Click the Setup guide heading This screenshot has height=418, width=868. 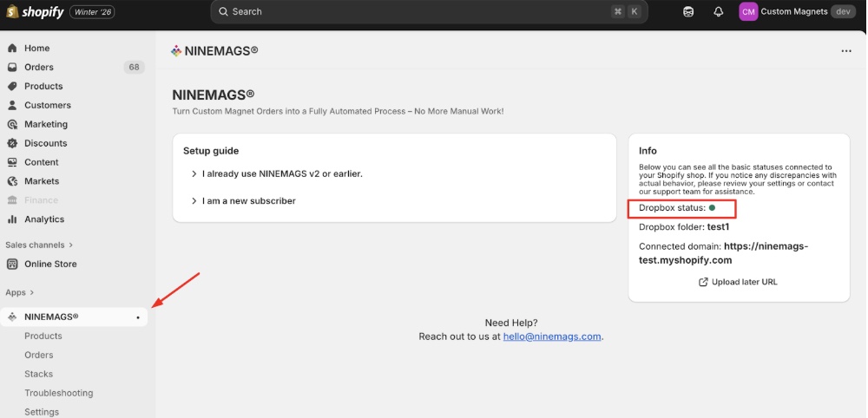211,150
